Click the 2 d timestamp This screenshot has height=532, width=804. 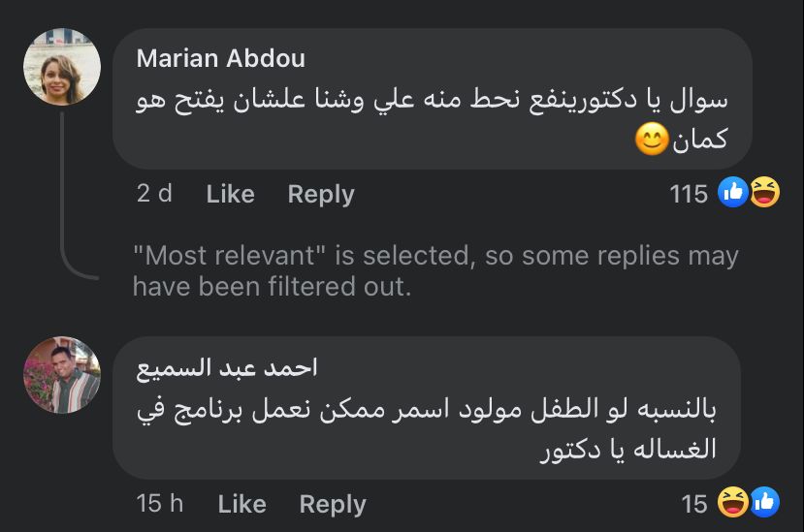click(154, 194)
